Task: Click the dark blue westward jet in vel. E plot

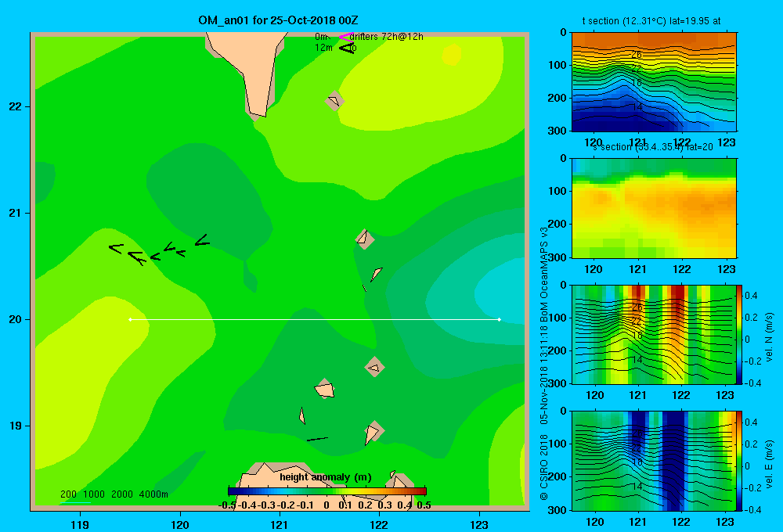Action: coord(673,461)
